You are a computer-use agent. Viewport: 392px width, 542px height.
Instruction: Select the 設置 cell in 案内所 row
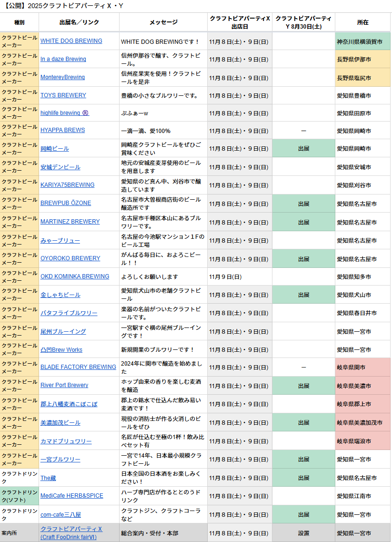tap(303, 533)
